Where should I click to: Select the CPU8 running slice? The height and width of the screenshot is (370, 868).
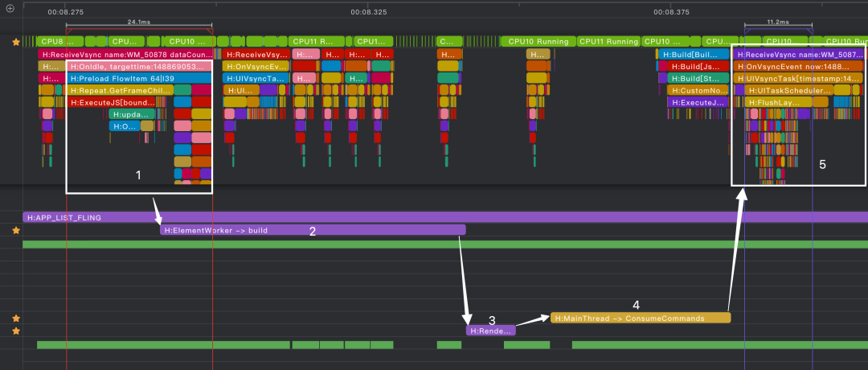point(59,42)
